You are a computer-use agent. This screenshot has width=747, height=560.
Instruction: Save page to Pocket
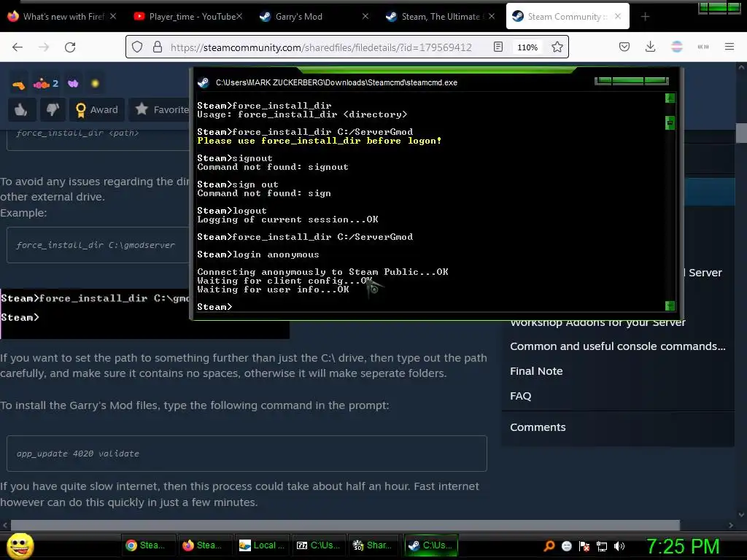point(624,47)
